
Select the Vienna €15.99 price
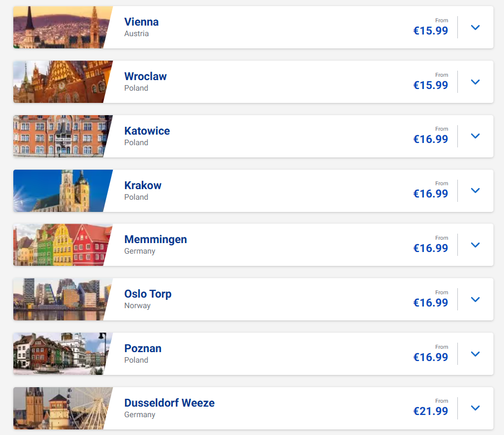pos(431,31)
